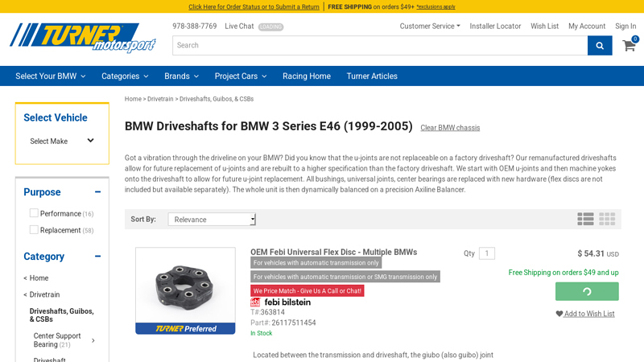
Task: Click the green add-to-cart loading button
Action: 587,291
